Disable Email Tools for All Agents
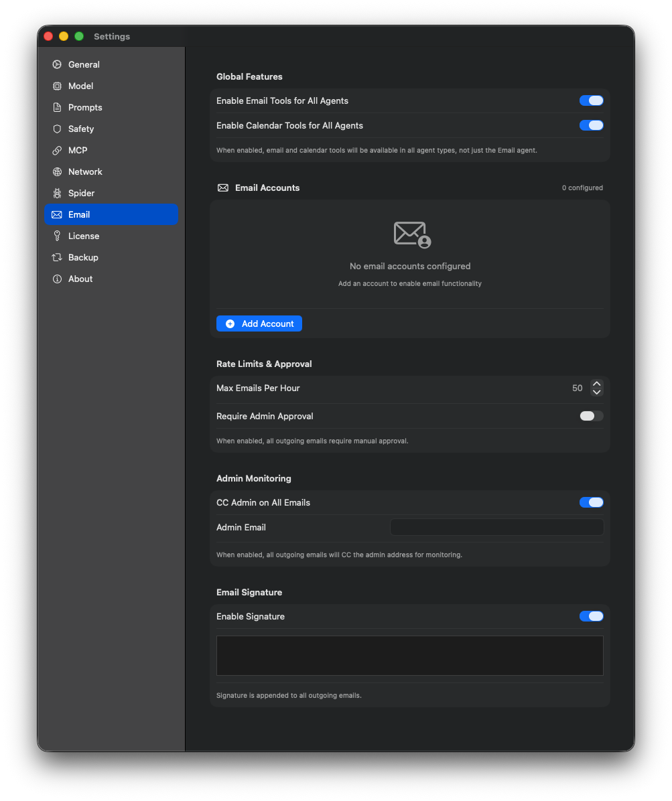The width and height of the screenshot is (672, 801). click(x=591, y=100)
